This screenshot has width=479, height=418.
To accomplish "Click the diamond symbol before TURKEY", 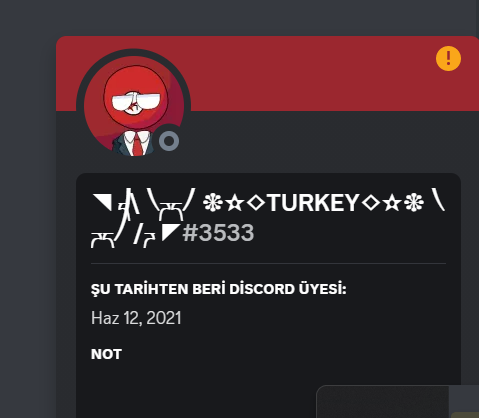I will point(256,203).
